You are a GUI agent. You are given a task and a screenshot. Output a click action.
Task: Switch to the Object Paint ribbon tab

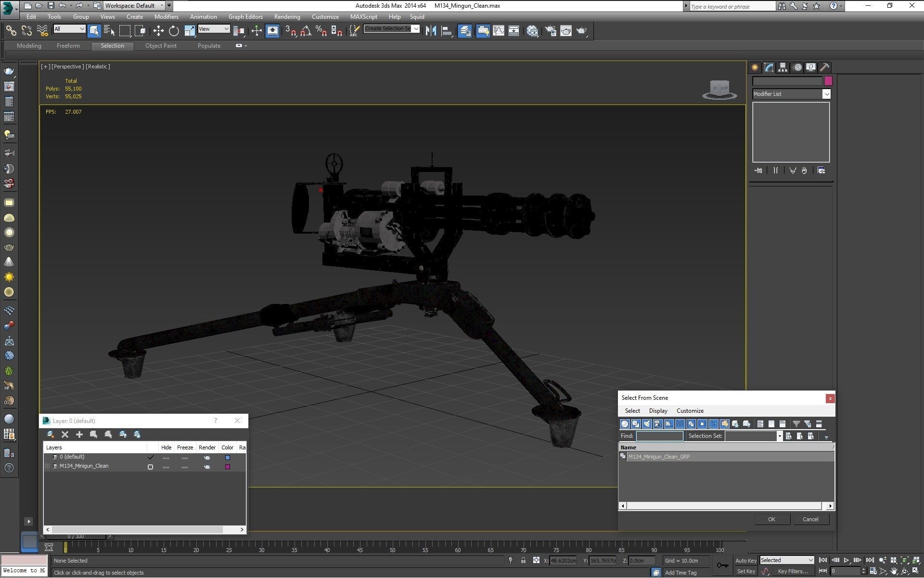pyautogui.click(x=161, y=46)
